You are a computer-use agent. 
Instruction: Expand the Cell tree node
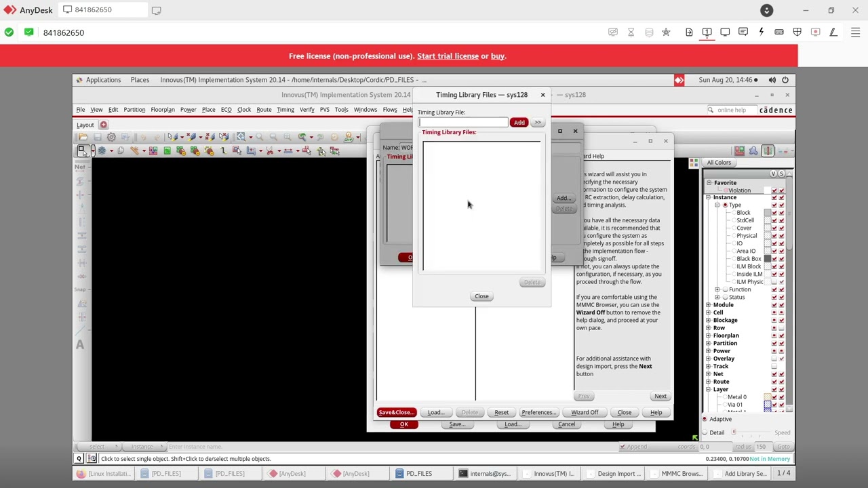pyautogui.click(x=709, y=312)
